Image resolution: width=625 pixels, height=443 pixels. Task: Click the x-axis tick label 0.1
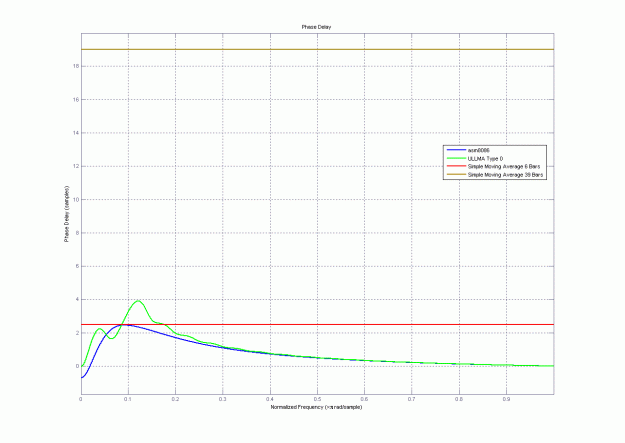point(128,399)
